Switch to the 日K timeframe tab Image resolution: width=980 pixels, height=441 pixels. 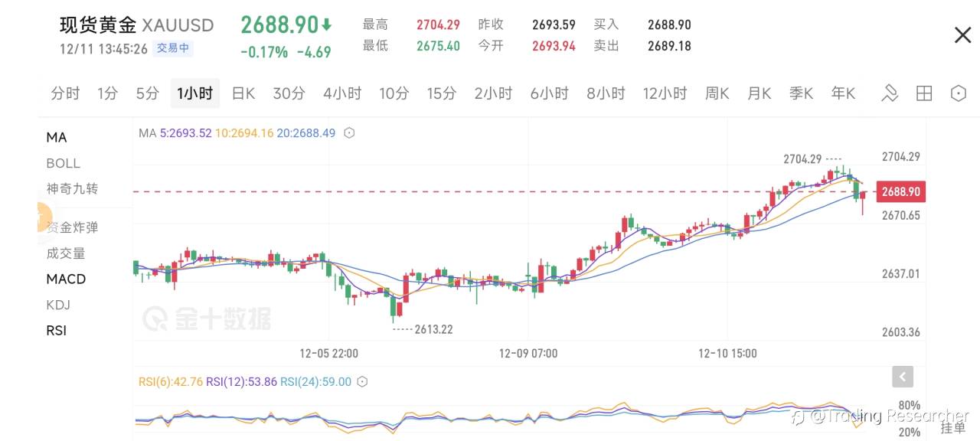243,93
